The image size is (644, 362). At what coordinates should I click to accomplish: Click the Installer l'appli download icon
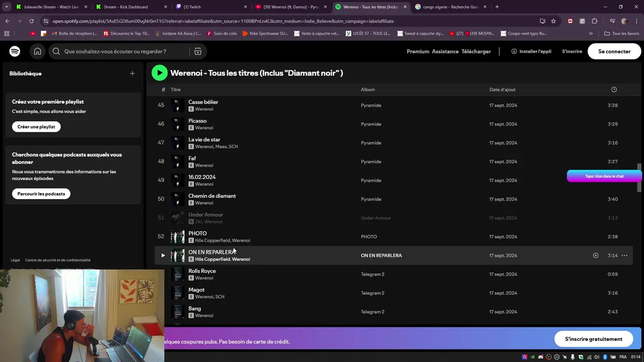coord(514,51)
